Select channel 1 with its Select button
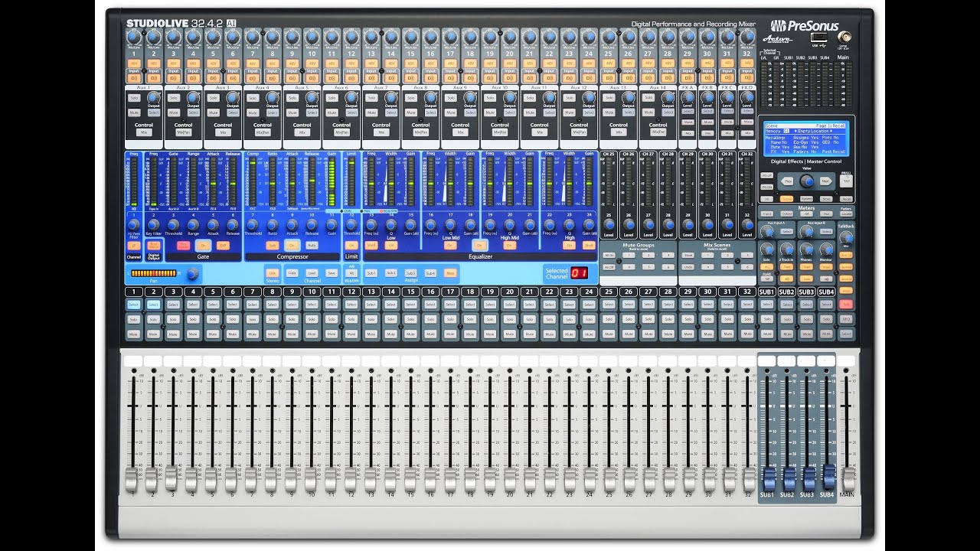 [133, 305]
